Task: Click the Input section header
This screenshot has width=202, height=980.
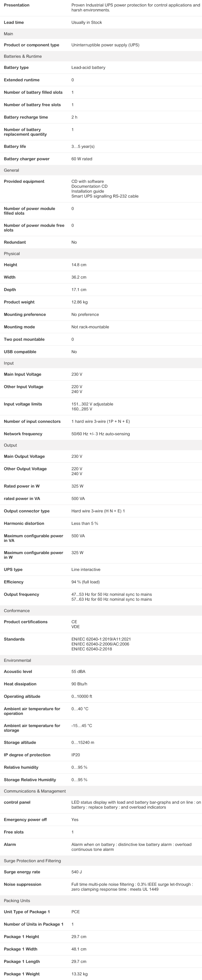Action: coord(9,363)
